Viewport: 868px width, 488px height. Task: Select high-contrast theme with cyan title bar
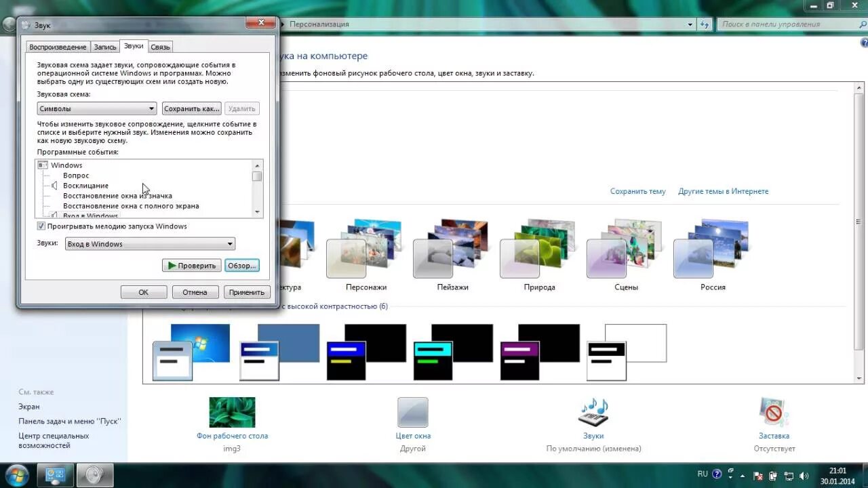(453, 352)
